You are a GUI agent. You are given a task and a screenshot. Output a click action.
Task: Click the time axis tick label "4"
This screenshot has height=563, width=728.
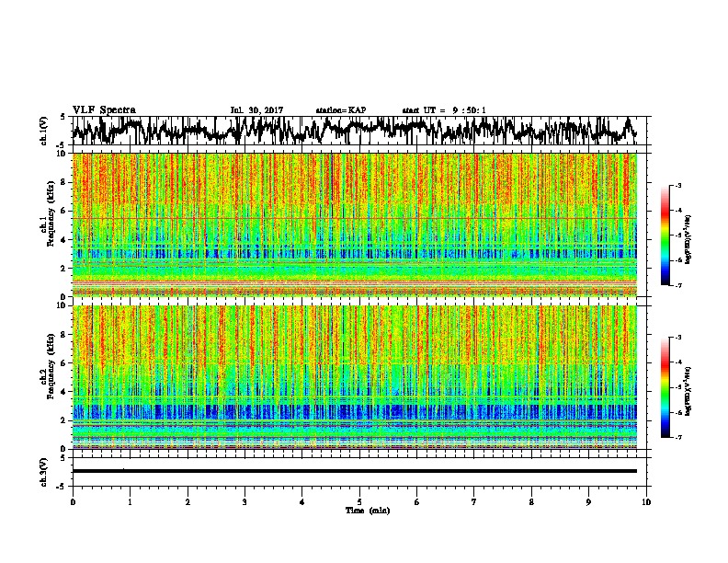[x=302, y=502]
